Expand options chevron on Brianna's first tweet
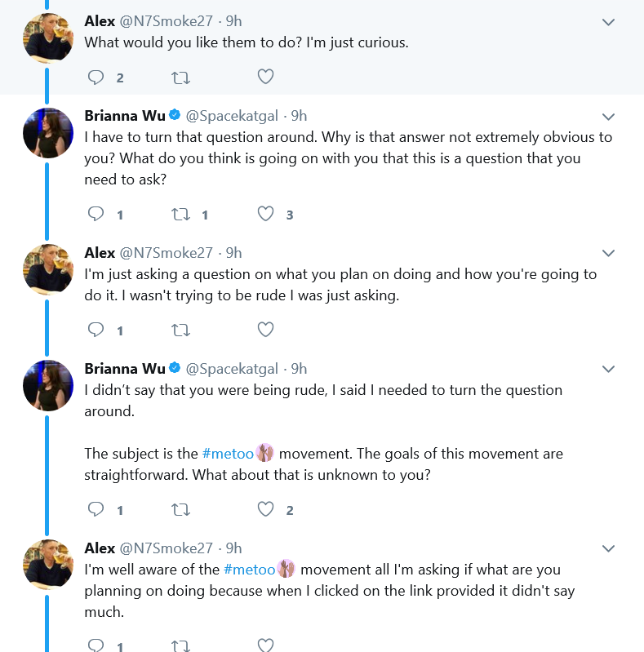The width and height of the screenshot is (644, 652). pos(608,117)
